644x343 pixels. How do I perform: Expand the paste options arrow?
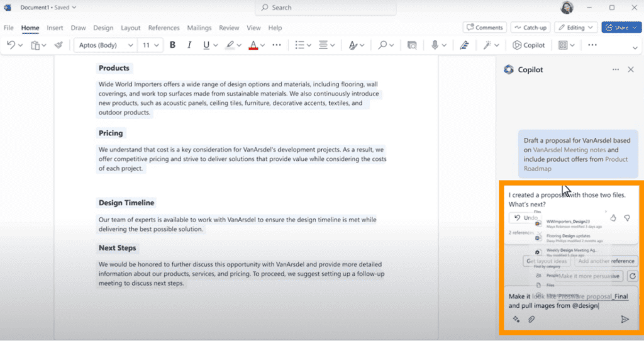click(x=44, y=45)
